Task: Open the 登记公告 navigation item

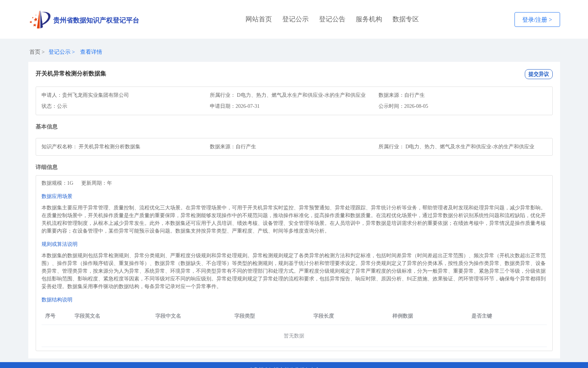Action: click(332, 19)
